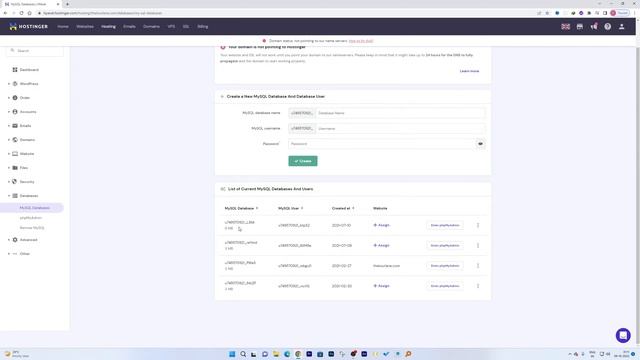This screenshot has height=360, width=640.
Task: Click the How to fix that link
Action: (x=361, y=41)
